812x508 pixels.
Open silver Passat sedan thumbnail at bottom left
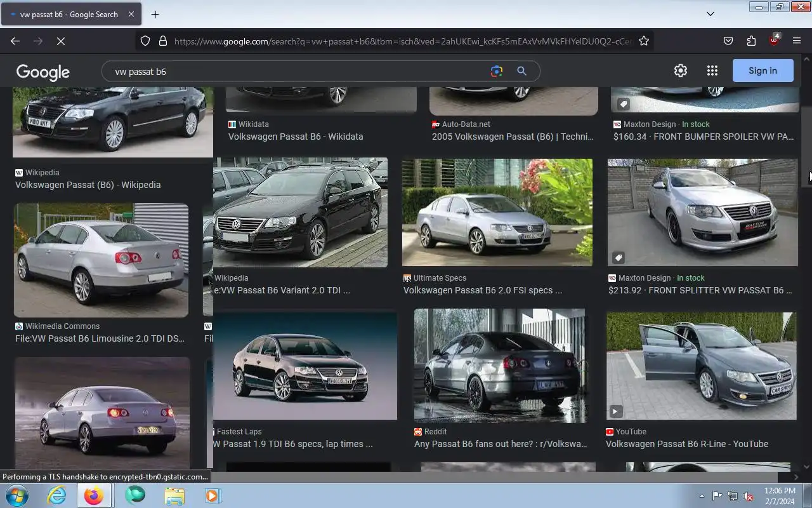pyautogui.click(x=102, y=413)
